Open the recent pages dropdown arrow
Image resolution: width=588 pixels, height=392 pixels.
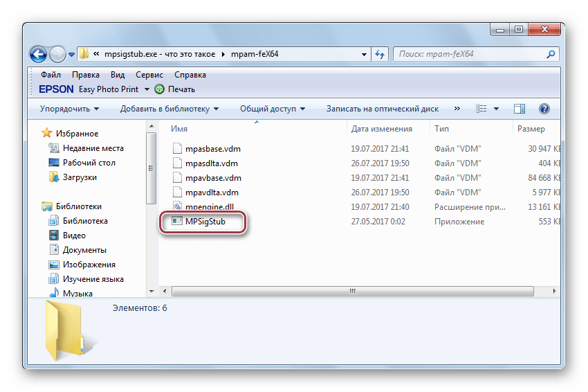(71, 55)
